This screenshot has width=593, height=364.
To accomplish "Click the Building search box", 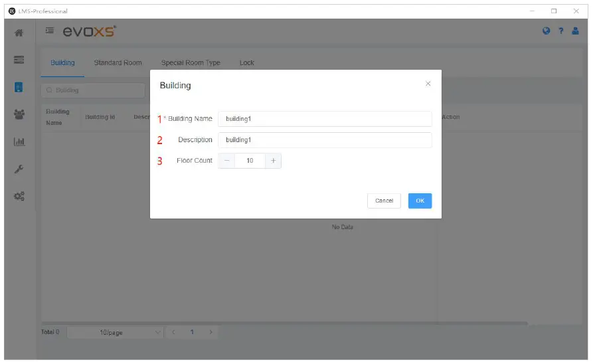I will tap(93, 90).
